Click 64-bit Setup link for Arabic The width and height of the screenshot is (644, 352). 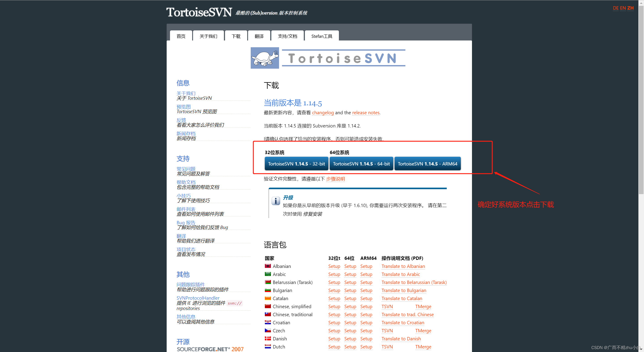click(x=350, y=274)
